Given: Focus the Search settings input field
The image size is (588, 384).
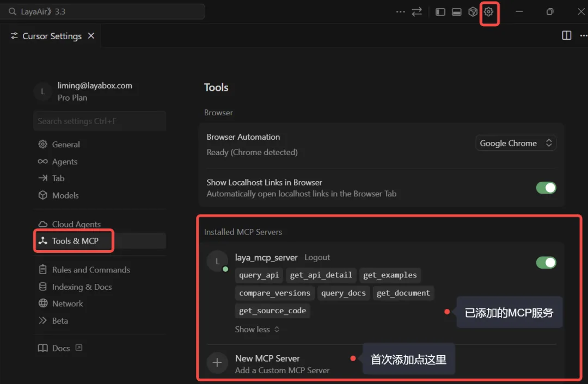Looking at the screenshot, I should click(x=100, y=121).
